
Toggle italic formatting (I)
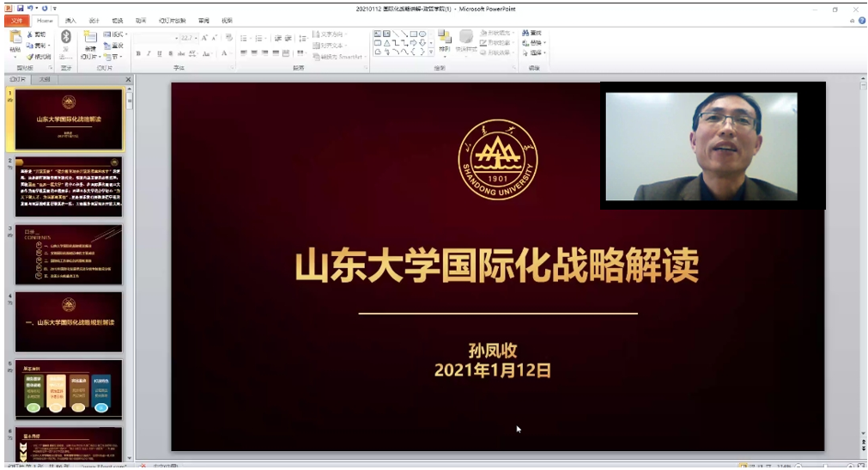tap(149, 53)
